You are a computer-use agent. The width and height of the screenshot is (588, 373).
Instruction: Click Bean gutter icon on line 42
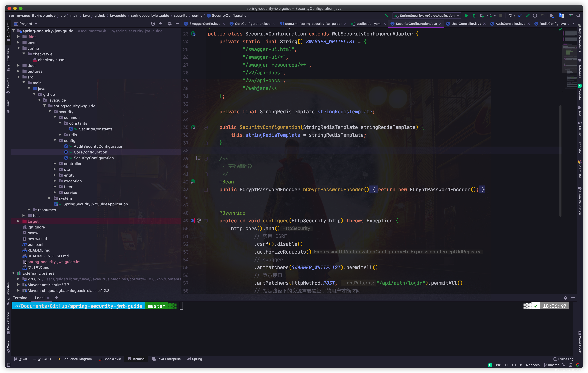pos(193,181)
